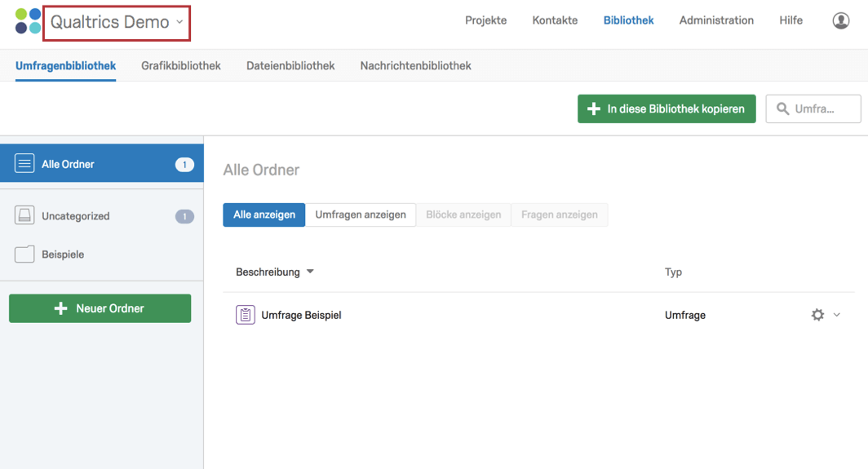
Task: Click the Beispiele folder icon
Action: click(x=24, y=254)
